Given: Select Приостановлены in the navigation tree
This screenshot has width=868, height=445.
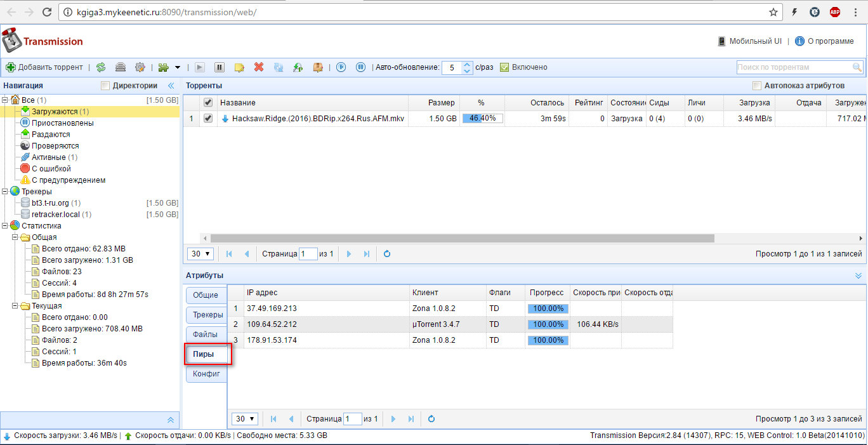Looking at the screenshot, I should 62,123.
